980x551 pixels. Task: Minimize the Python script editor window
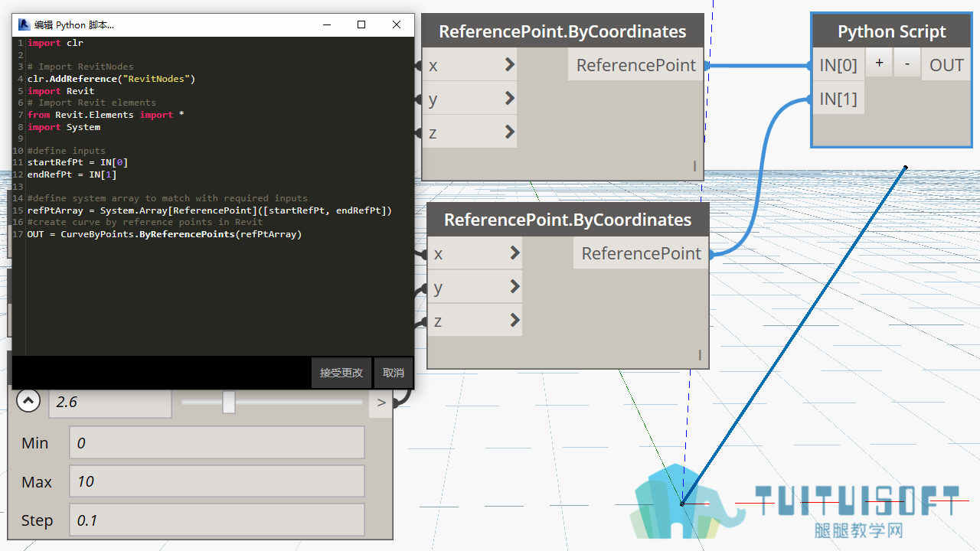coord(326,24)
